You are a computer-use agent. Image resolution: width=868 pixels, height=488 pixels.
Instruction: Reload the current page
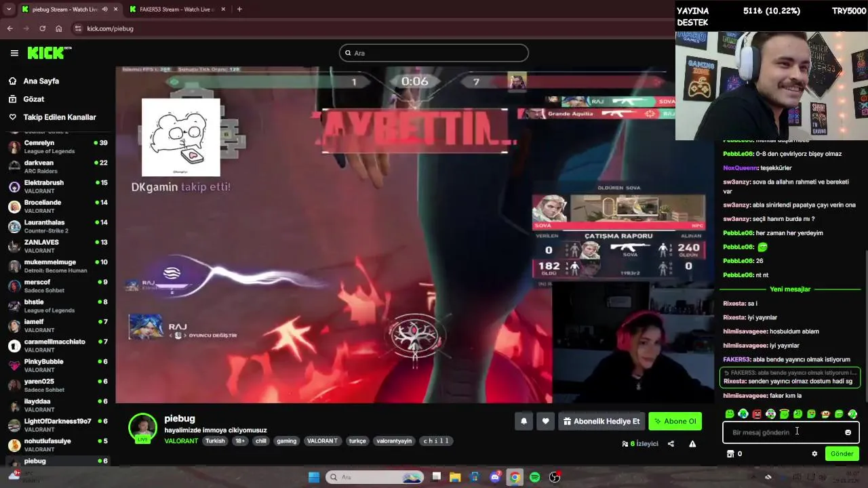(43, 28)
